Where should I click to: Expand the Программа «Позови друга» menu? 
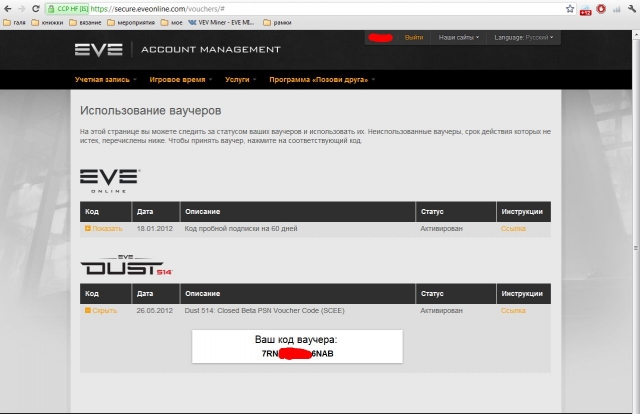[322, 80]
